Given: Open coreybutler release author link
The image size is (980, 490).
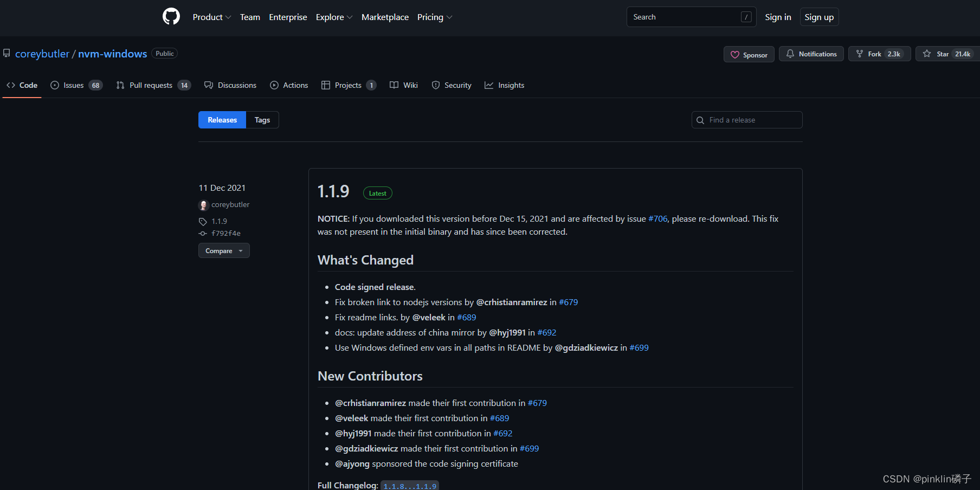Looking at the screenshot, I should (230, 204).
